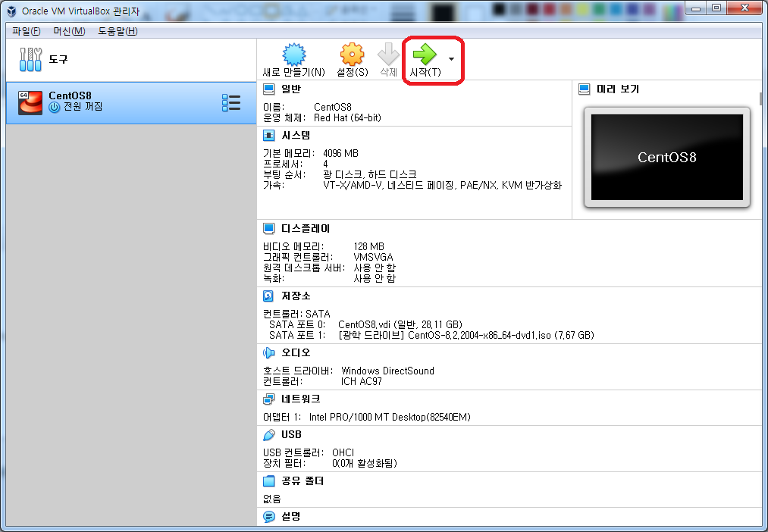Click the Network (네트워크) section icon

(x=269, y=399)
